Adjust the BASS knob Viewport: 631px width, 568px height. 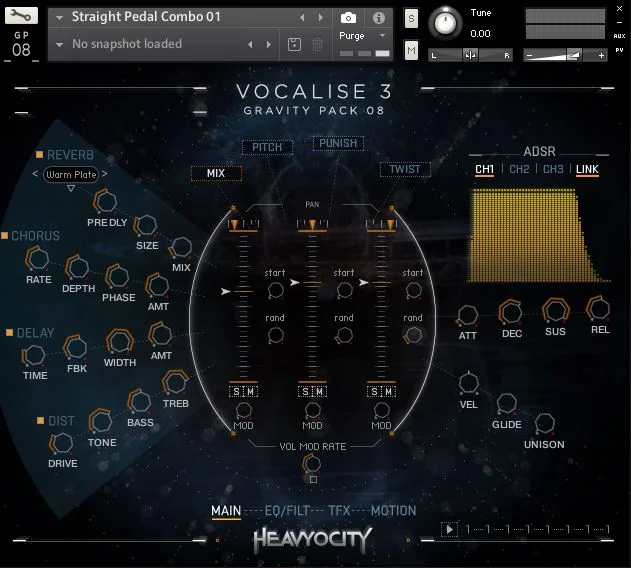point(139,401)
